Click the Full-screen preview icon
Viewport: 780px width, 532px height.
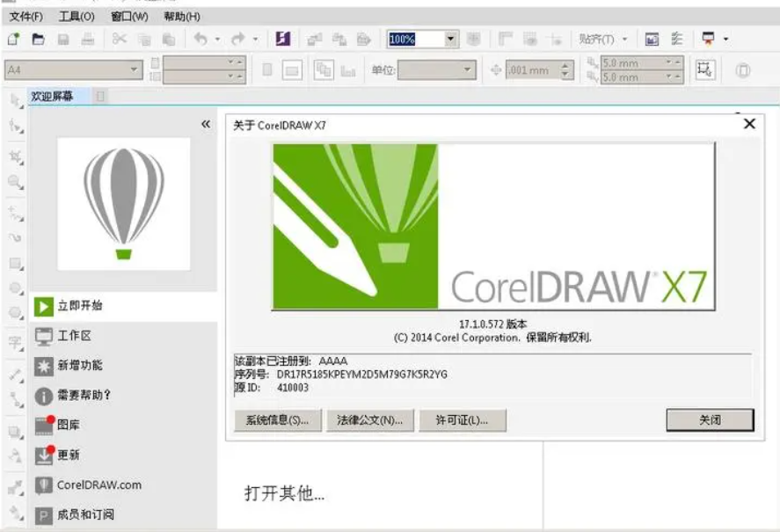474,39
